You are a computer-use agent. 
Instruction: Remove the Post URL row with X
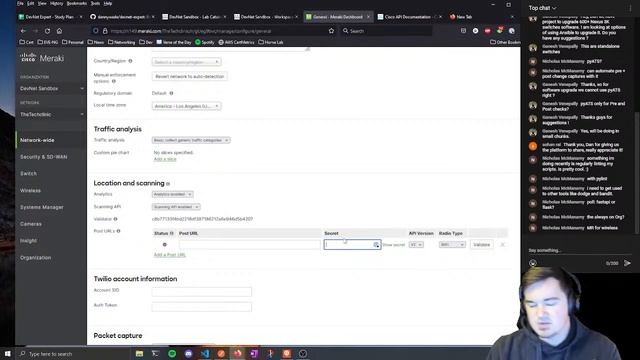502,244
